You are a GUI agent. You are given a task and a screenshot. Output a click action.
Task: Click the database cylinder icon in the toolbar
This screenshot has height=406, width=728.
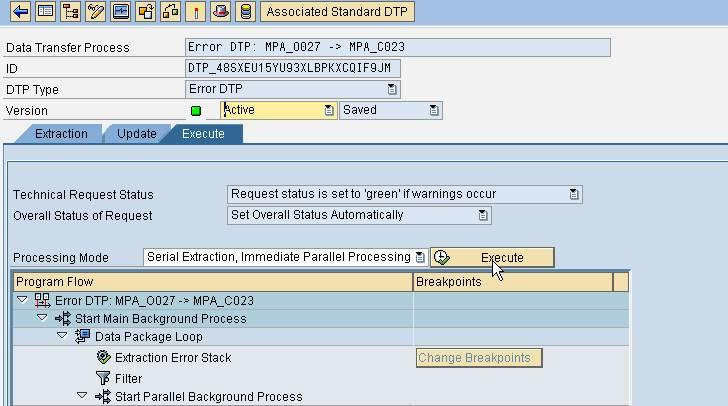[246, 12]
